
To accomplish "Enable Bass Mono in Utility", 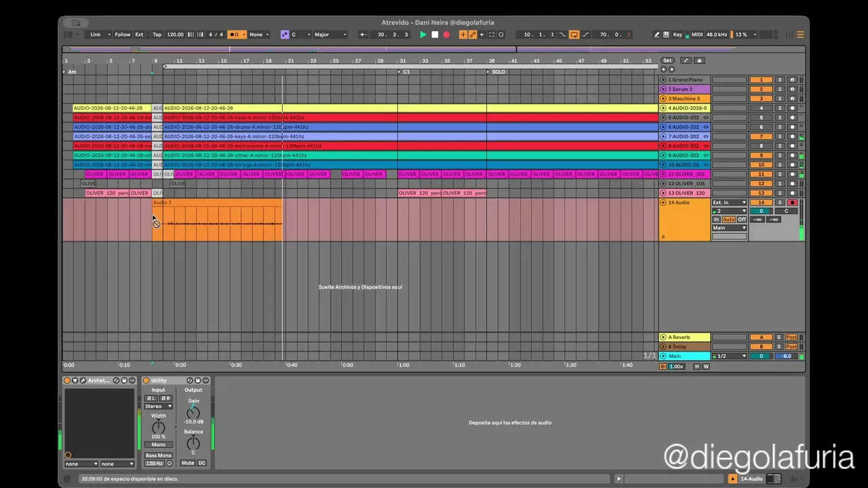I will coord(159,455).
